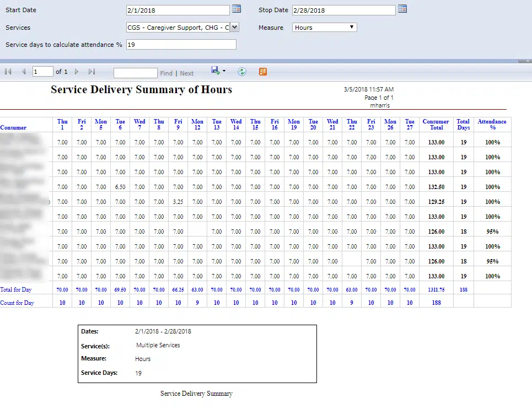The image size is (532, 409).
Task: Click the Consumer Total column header
Action: [x=436, y=125]
